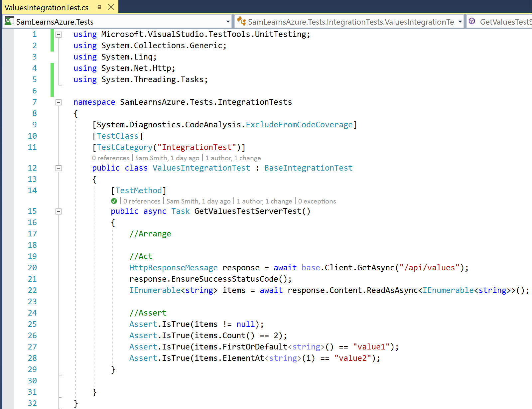Open '1 author, 1 change' CodeLens above method
The height and width of the screenshot is (409, 532).
[x=264, y=201]
